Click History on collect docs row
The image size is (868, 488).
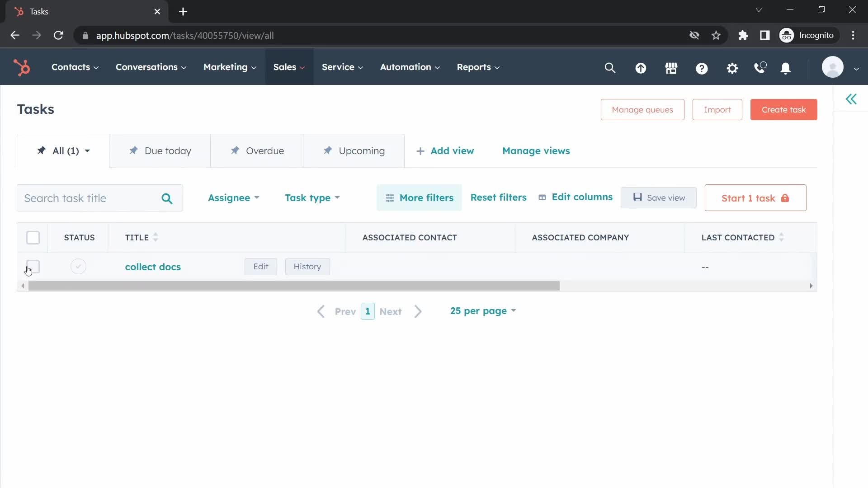pyautogui.click(x=307, y=267)
